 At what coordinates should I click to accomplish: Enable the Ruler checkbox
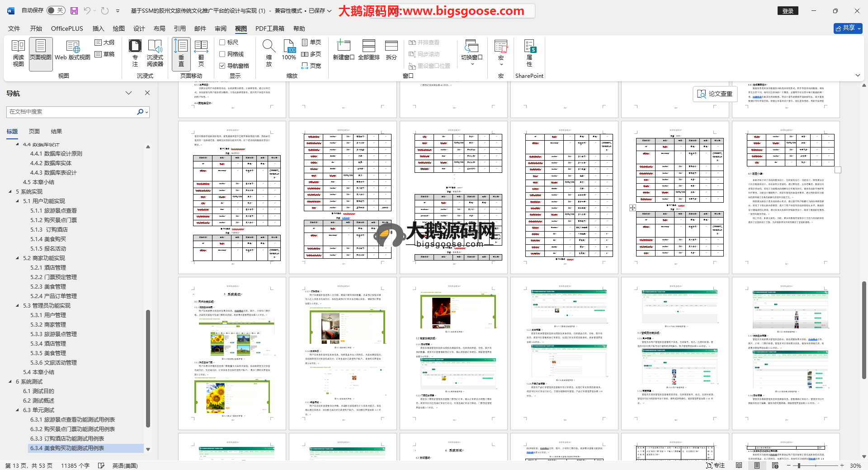click(x=222, y=43)
